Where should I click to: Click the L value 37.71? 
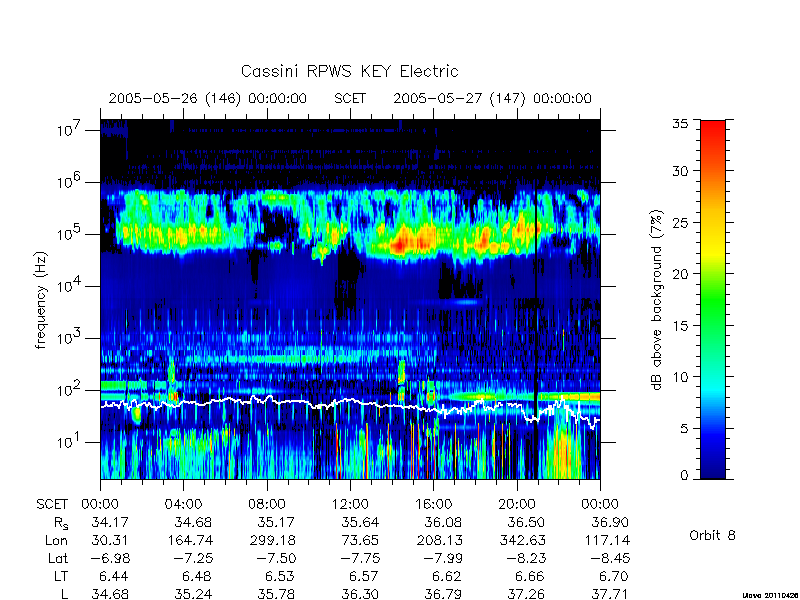609,594
